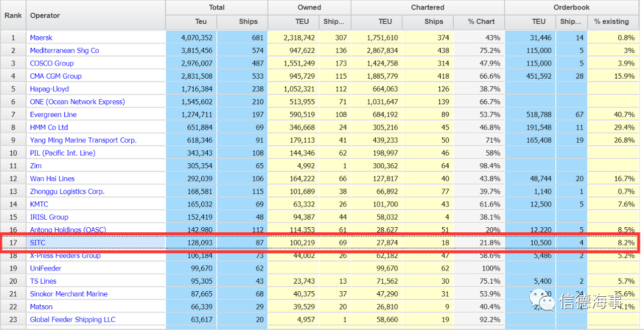Sort by TEU under Owned
This screenshot has width=644, height=330.
point(294,22)
